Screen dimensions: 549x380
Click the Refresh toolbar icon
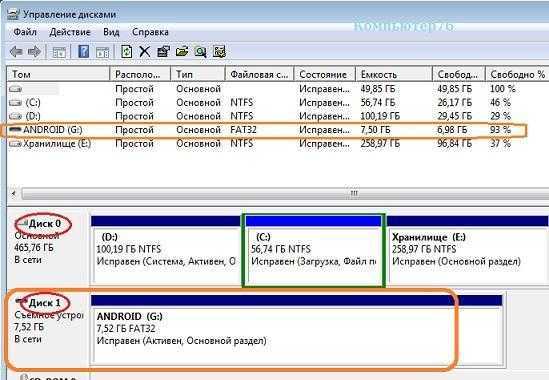(x=126, y=52)
